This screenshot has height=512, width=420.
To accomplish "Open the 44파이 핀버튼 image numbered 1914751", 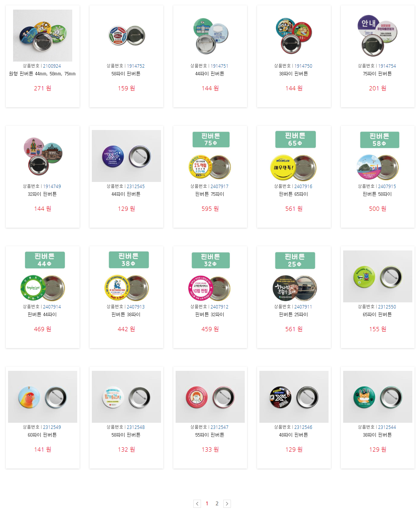I will (x=210, y=35).
